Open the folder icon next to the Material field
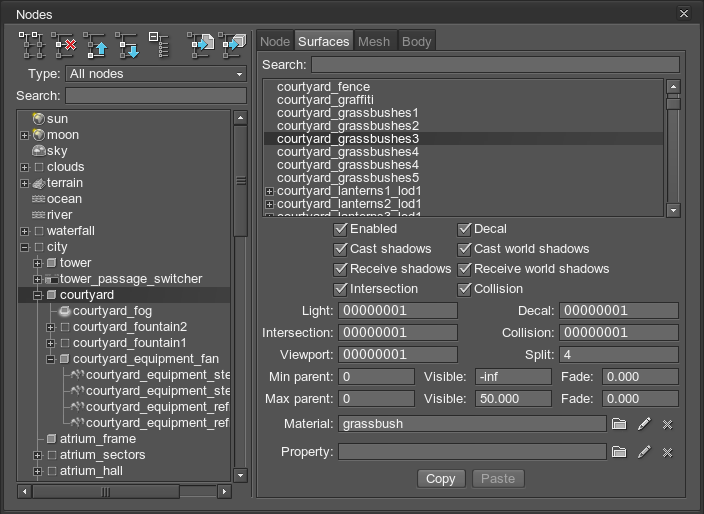This screenshot has height=514, width=704. tap(619, 424)
